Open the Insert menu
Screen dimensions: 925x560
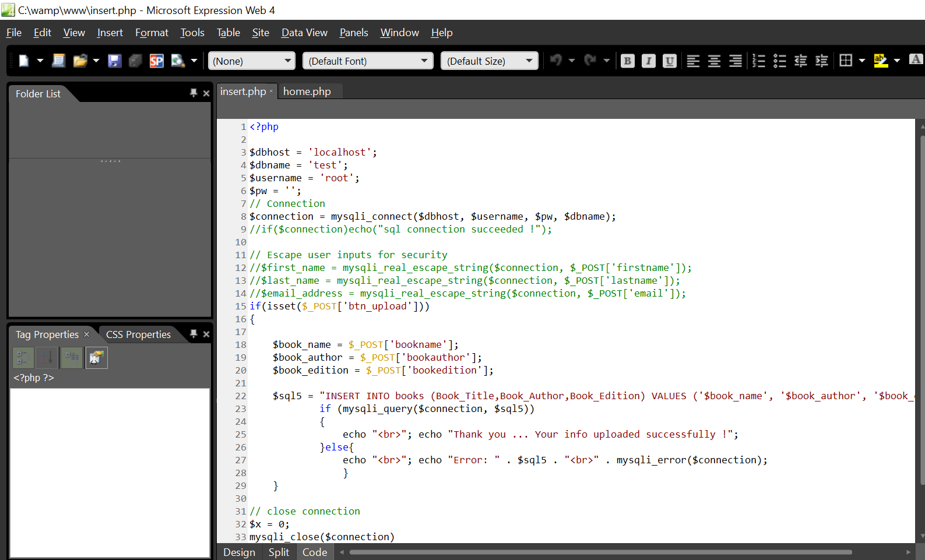pos(110,33)
